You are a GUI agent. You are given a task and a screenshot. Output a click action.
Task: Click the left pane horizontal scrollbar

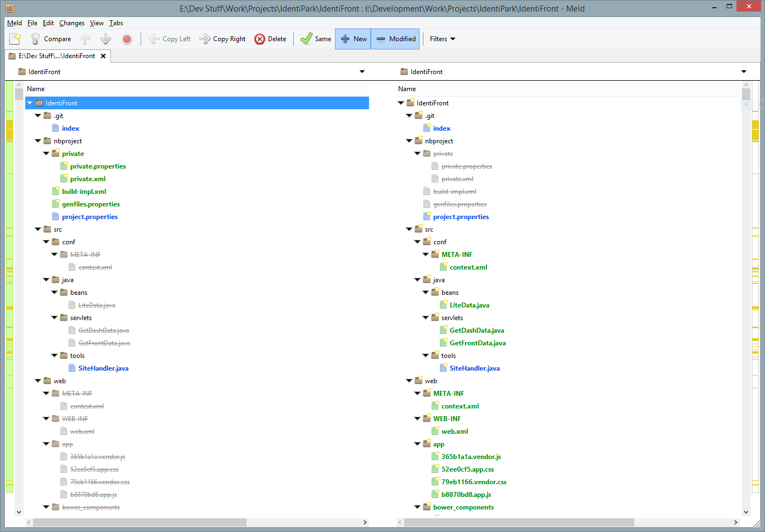click(139, 522)
